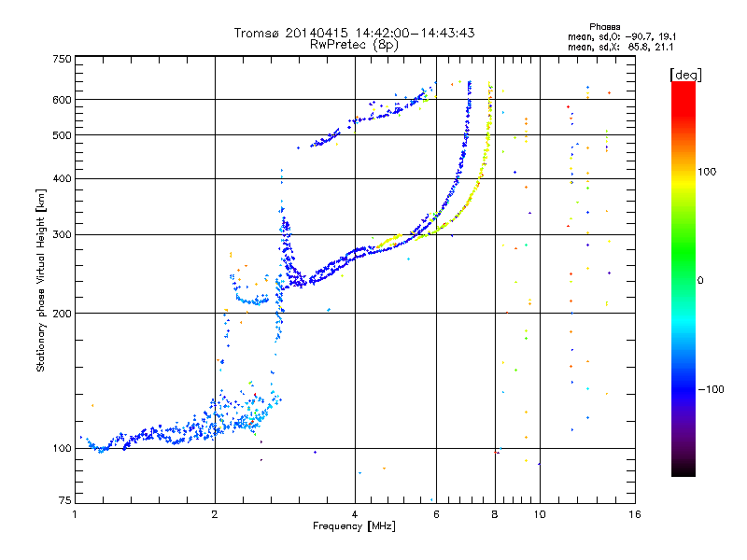Click y-axis tick label '300'
The image size is (747, 560).
point(62,235)
